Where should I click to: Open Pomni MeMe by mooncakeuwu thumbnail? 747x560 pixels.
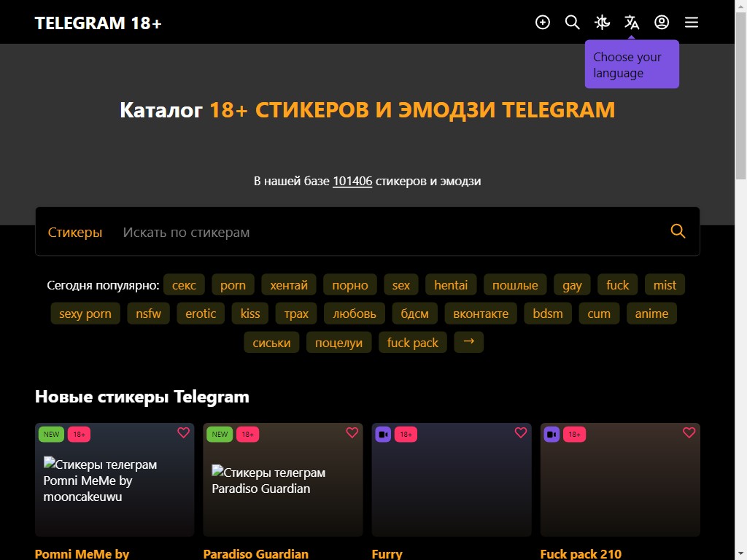(115, 480)
